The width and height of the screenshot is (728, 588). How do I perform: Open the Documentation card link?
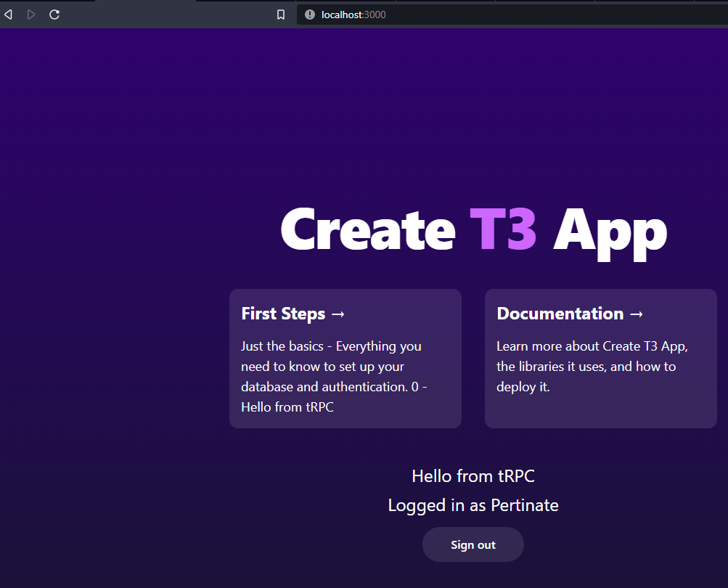click(601, 359)
